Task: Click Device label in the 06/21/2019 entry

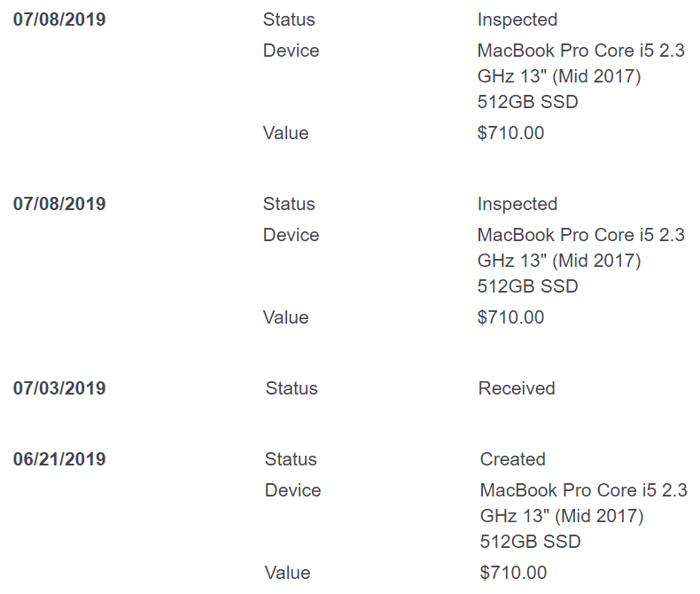Action: point(292,490)
